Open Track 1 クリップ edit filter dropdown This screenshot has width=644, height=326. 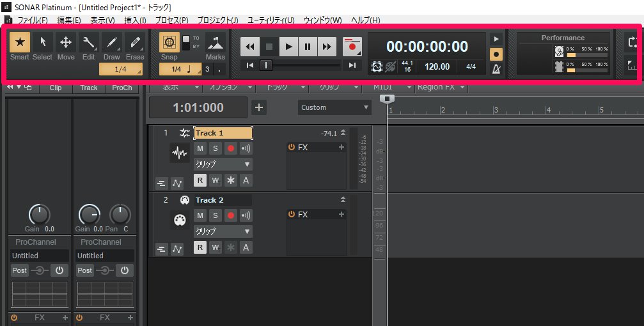[223, 164]
